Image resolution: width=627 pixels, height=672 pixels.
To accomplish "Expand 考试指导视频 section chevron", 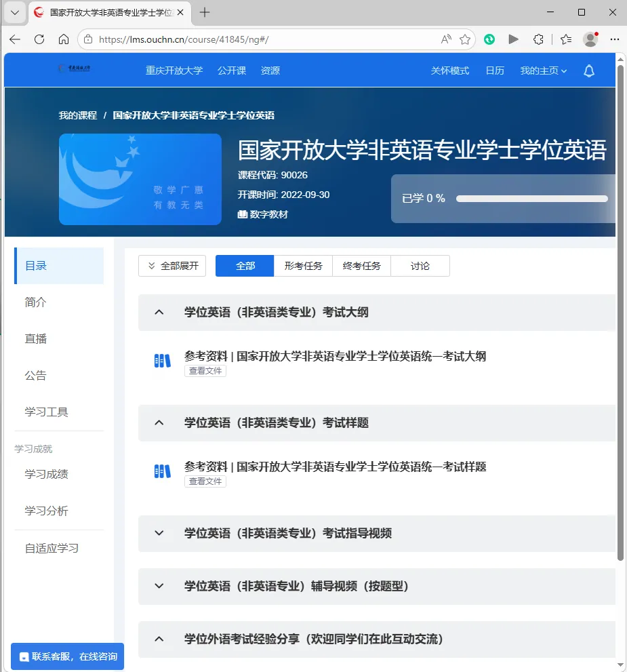I will click(159, 533).
